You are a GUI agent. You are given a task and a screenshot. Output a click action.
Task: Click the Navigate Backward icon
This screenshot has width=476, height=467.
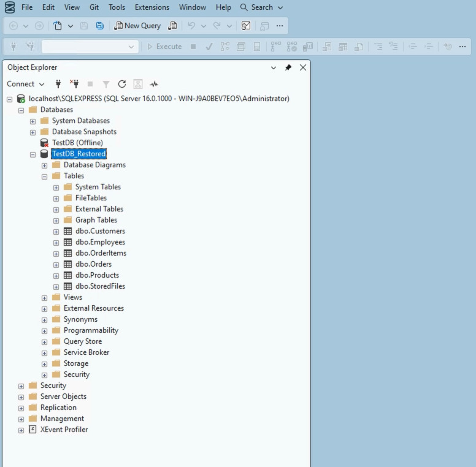(x=13, y=26)
